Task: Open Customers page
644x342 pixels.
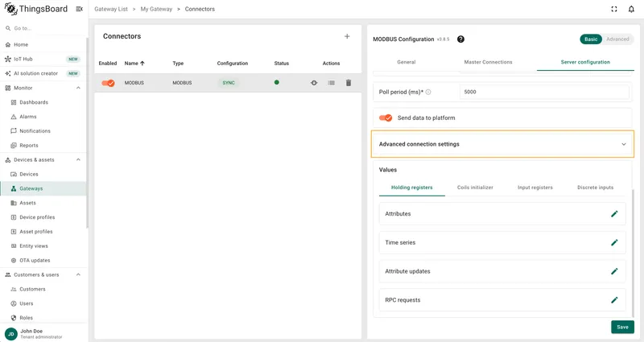Action: (43, 289)
